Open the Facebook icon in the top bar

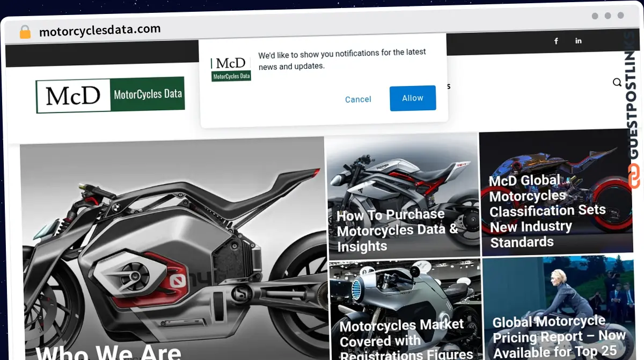(556, 41)
